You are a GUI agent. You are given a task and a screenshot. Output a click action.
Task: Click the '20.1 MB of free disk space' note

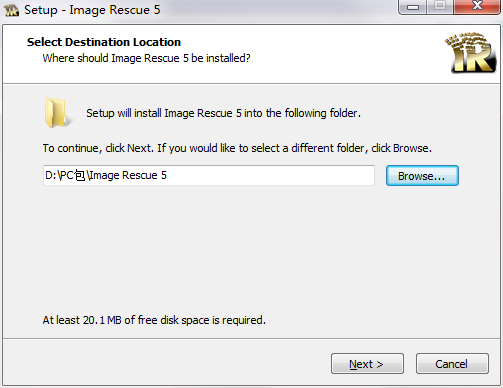point(154,320)
